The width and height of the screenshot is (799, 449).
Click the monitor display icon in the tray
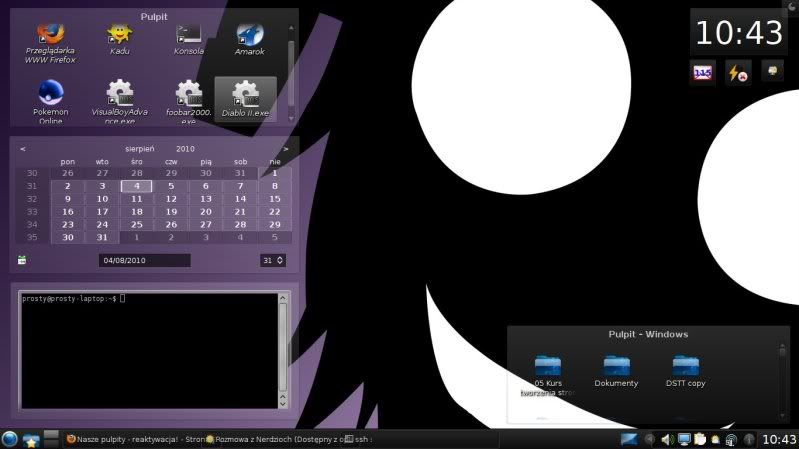click(x=684, y=439)
